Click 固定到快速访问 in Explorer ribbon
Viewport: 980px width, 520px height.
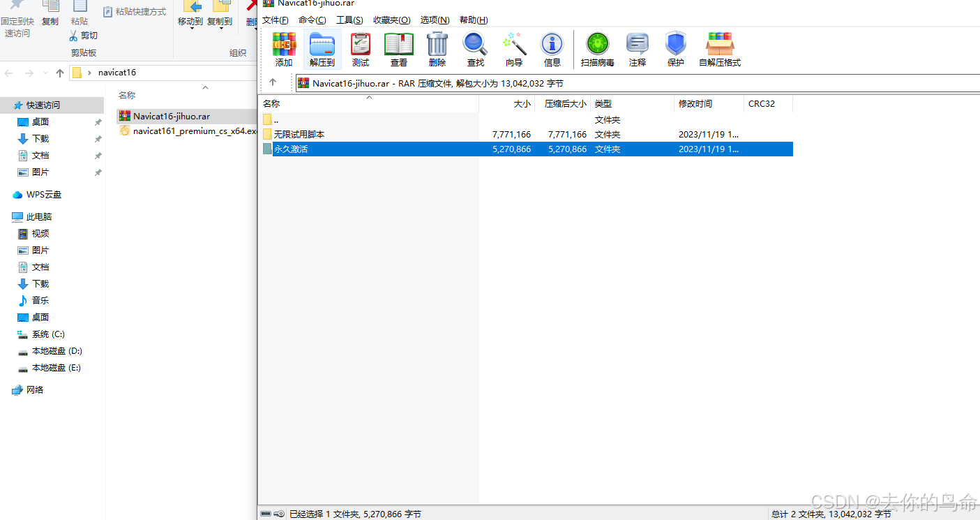(17, 20)
